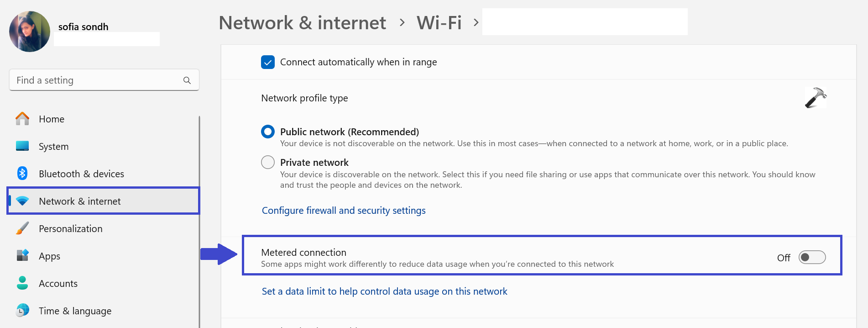Screen dimensions: 868x328
Task: Click the Apps icon in sidebar
Action: [x=22, y=255]
